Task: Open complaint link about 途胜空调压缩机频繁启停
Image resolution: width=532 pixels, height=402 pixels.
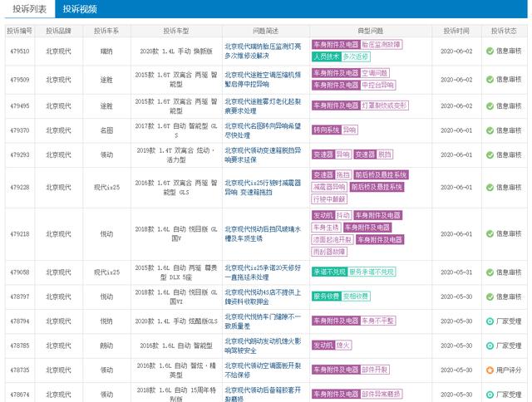Action: (x=263, y=79)
